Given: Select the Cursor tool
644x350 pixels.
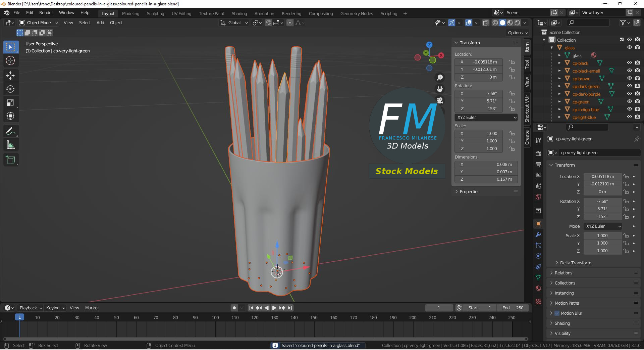Looking at the screenshot, I should coord(10,60).
